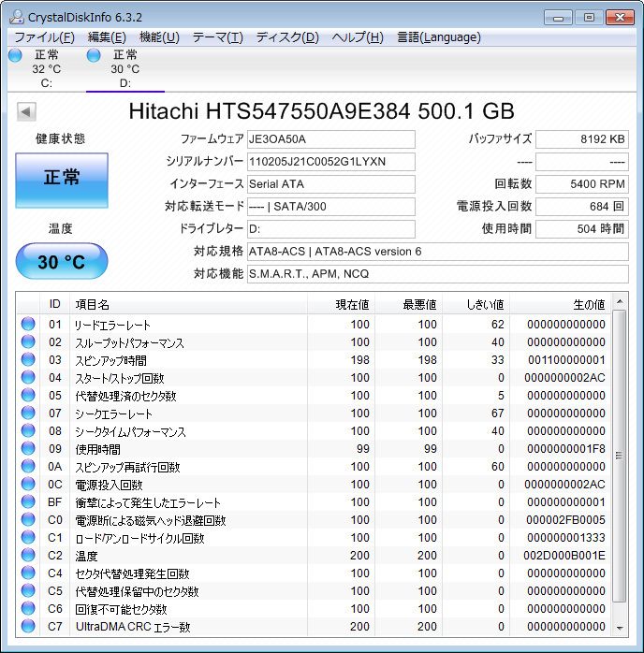Image resolution: width=644 pixels, height=653 pixels.
Task: Click status orb for C4 セクタ代替処理発生回数 row
Action: click(28, 573)
